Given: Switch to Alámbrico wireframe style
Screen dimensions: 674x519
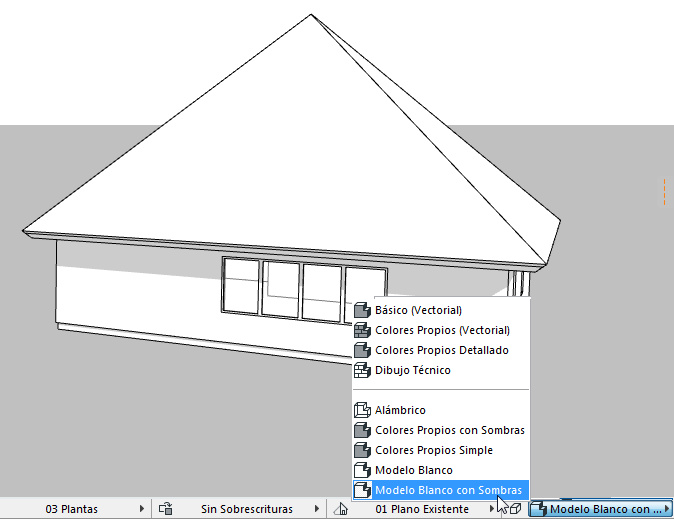Looking at the screenshot, I should click(441, 410).
